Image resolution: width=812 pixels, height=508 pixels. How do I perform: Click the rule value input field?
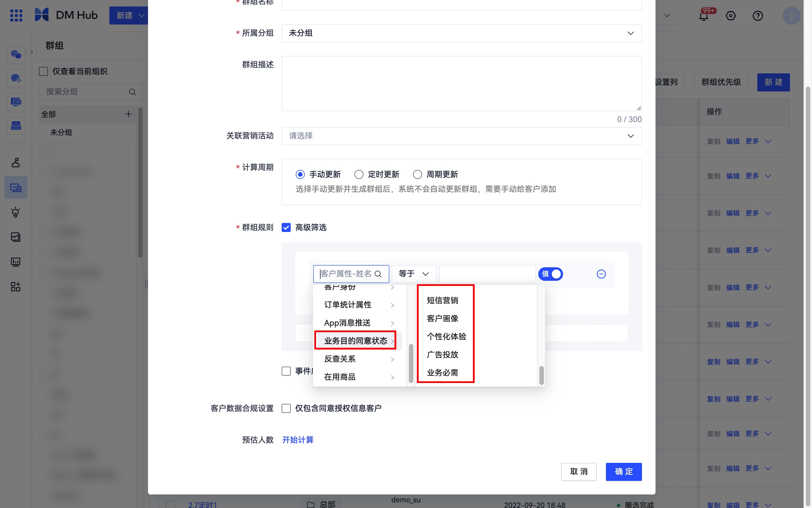487,274
